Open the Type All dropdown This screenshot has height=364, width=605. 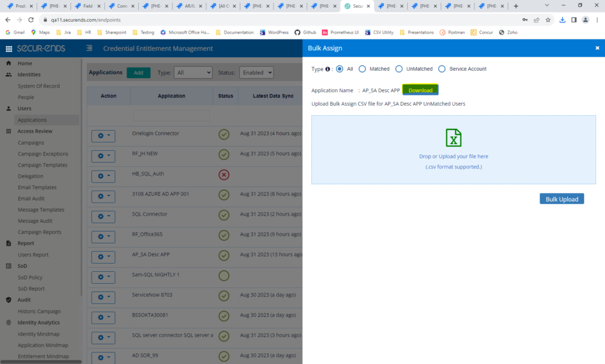click(x=193, y=73)
